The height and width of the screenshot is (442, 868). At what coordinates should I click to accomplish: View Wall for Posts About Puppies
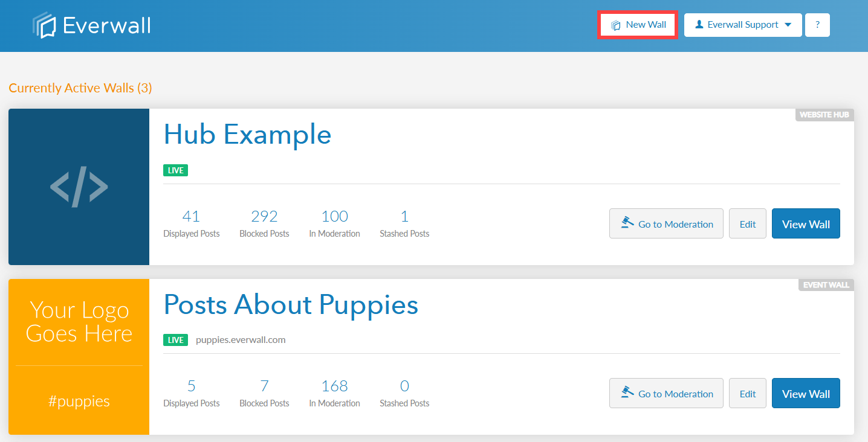[x=806, y=393]
